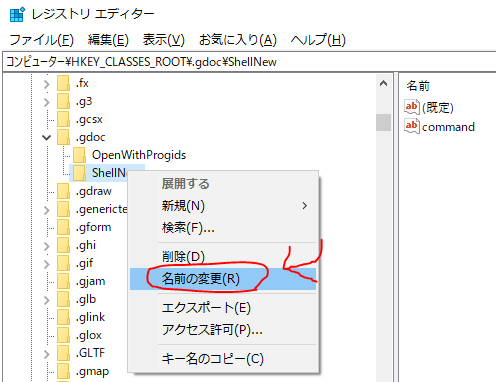The height and width of the screenshot is (382, 496).
Task: Expand the .GLTF key
Action: click(x=47, y=354)
